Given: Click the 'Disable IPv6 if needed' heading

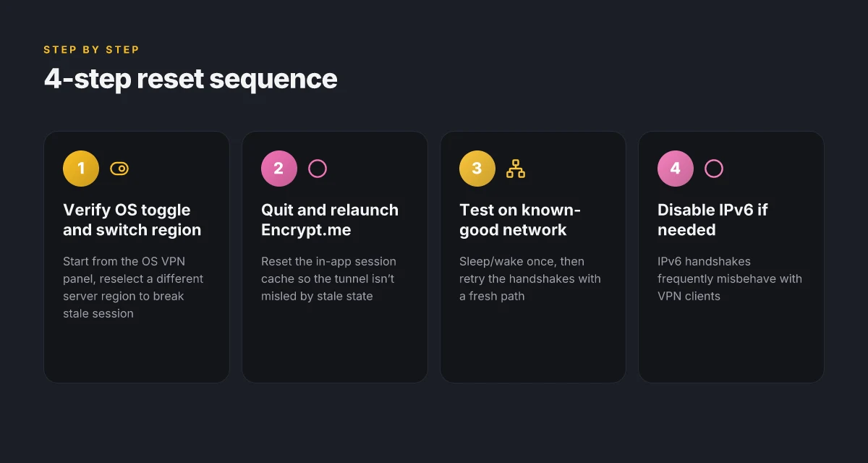Looking at the screenshot, I should click(712, 220).
